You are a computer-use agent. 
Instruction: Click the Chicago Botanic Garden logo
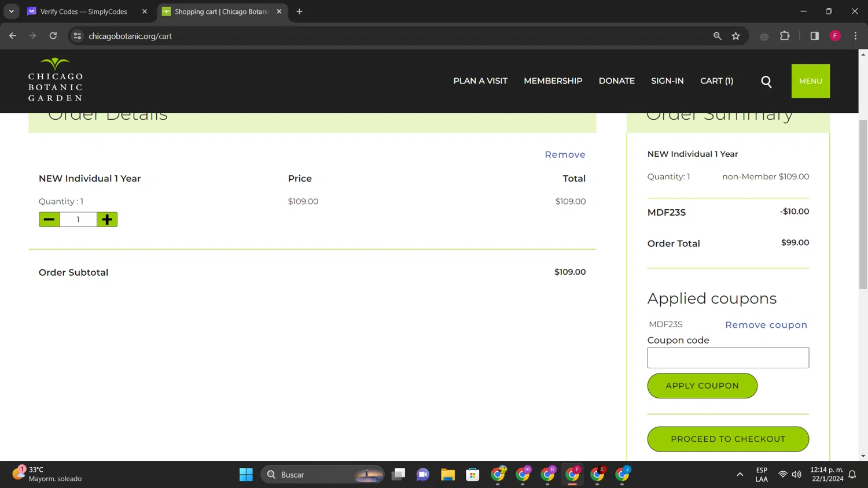coord(56,80)
